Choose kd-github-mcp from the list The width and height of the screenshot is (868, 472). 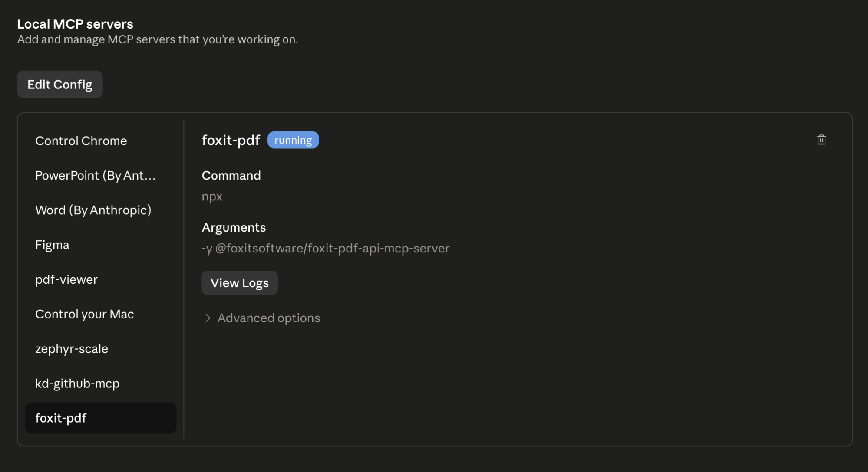click(100, 383)
